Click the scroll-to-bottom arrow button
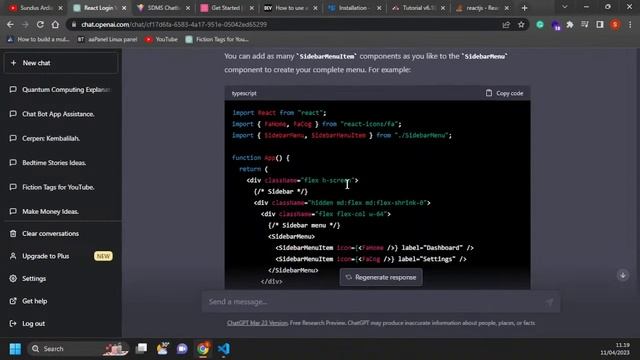 pos(622,275)
